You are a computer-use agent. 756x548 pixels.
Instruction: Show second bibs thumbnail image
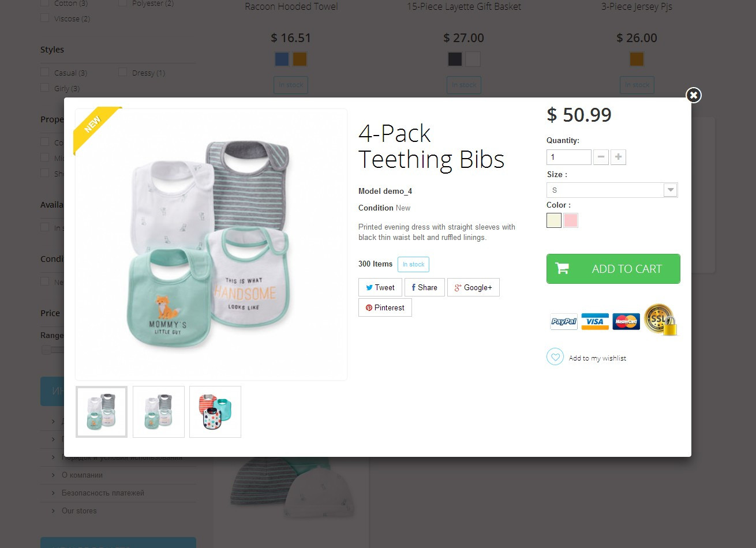(x=159, y=411)
